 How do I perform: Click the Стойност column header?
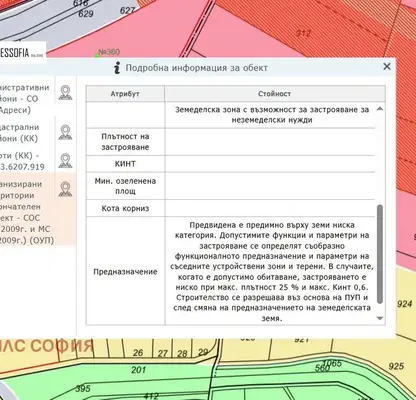275,94
